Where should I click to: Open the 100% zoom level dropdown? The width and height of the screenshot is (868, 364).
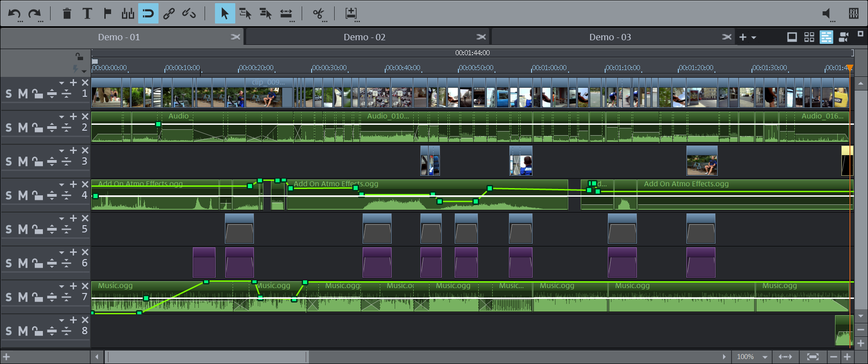(765, 357)
